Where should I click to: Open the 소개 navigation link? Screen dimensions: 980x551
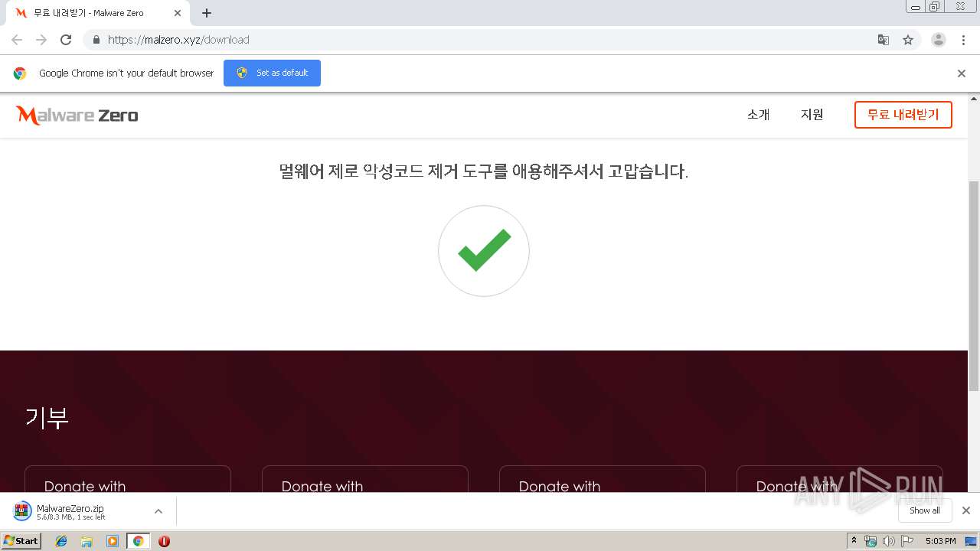point(759,115)
